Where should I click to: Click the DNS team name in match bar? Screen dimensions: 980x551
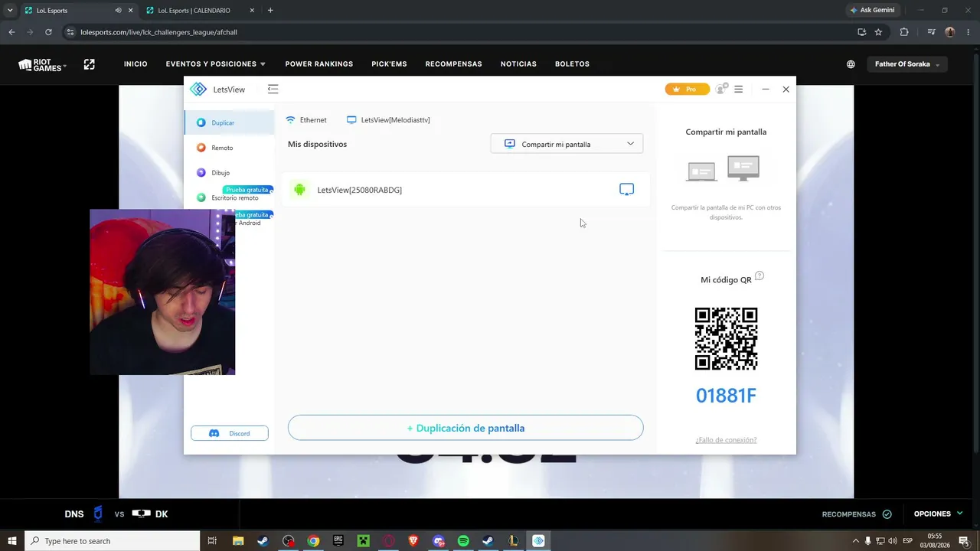point(74,514)
